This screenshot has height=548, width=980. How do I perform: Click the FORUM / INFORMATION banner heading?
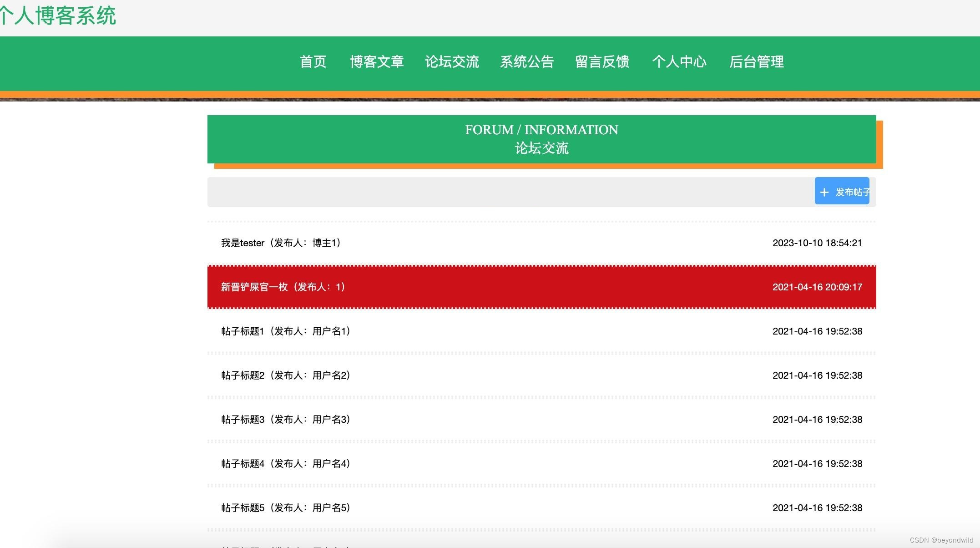pos(541,130)
